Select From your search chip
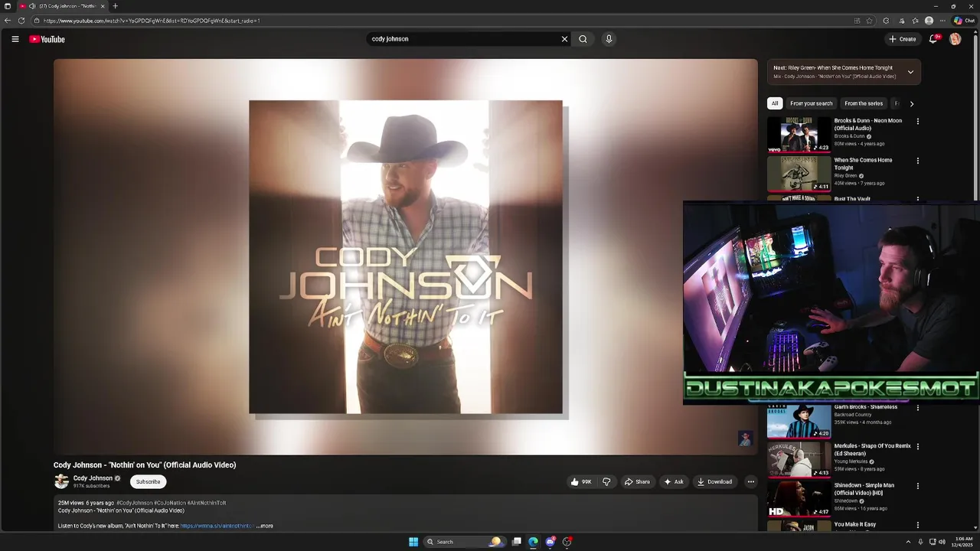Viewport: 980px width, 551px height. [811, 103]
